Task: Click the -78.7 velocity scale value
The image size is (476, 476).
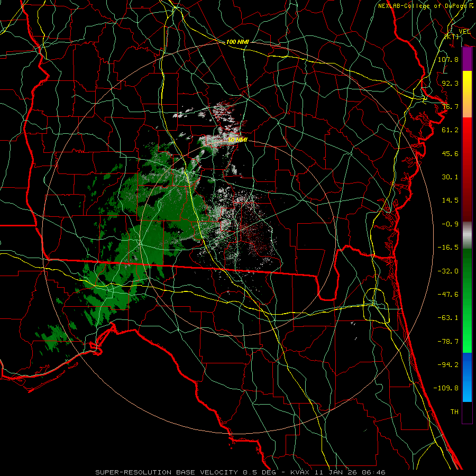Action: pyautogui.click(x=448, y=342)
